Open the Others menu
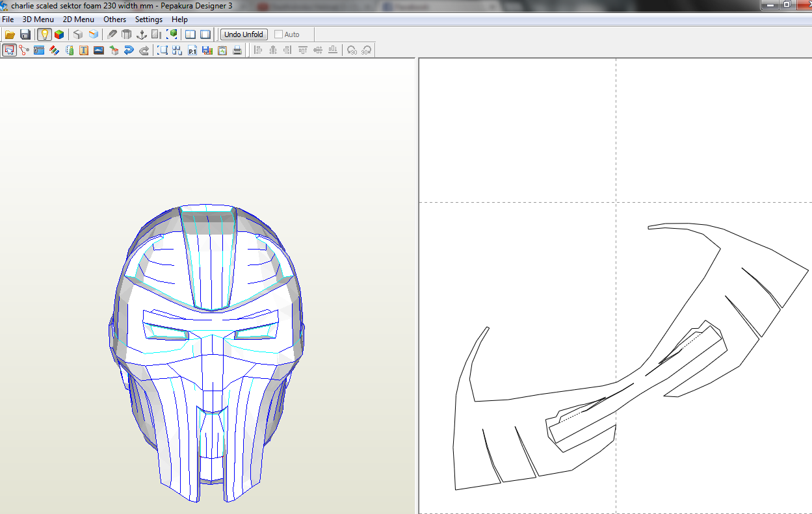The width and height of the screenshot is (812, 514). coord(115,19)
